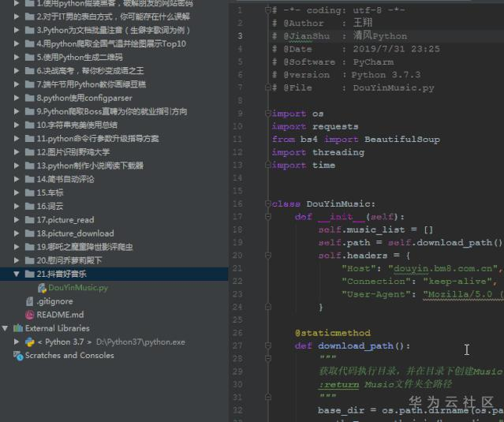Click the External Libraries bar-chart icon

pyautogui.click(x=18, y=328)
